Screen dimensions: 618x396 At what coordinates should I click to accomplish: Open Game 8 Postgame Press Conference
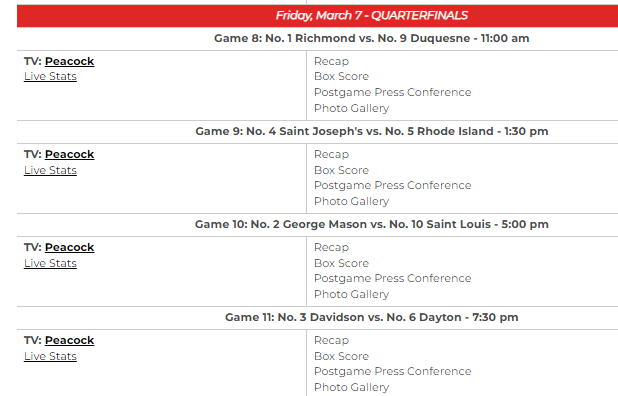[x=393, y=92]
